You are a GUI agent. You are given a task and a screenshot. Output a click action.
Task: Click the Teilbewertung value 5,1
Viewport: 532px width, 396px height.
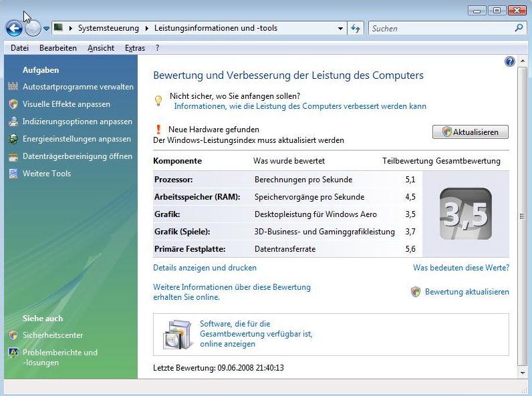coord(410,180)
